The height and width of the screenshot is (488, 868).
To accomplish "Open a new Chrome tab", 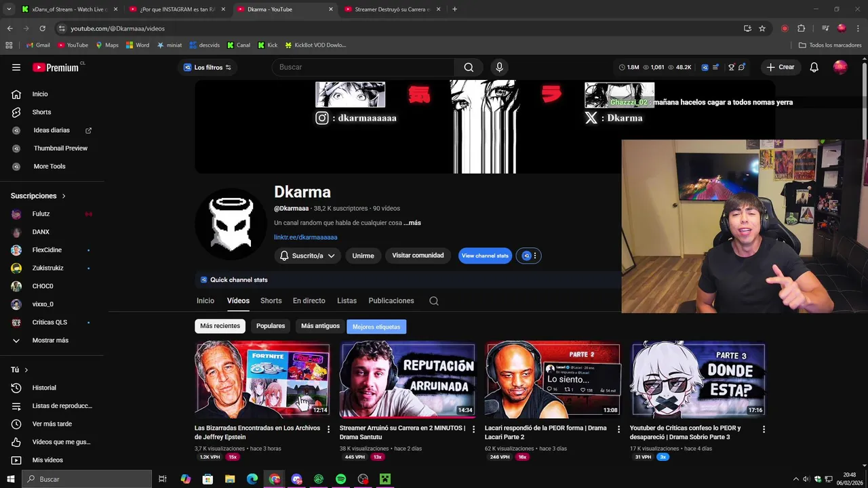I will [x=454, y=9].
